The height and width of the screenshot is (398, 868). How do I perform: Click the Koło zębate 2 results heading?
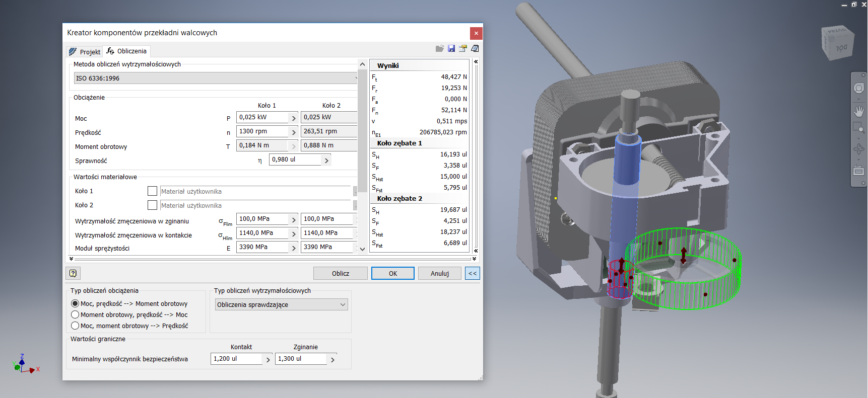pos(399,198)
